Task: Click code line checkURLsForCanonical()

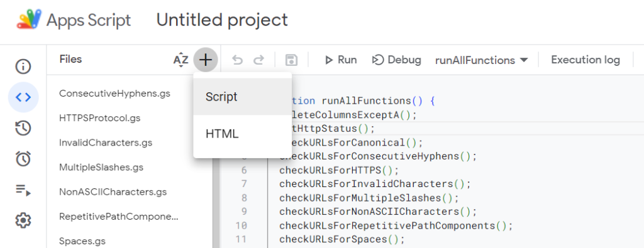Action: point(357,143)
